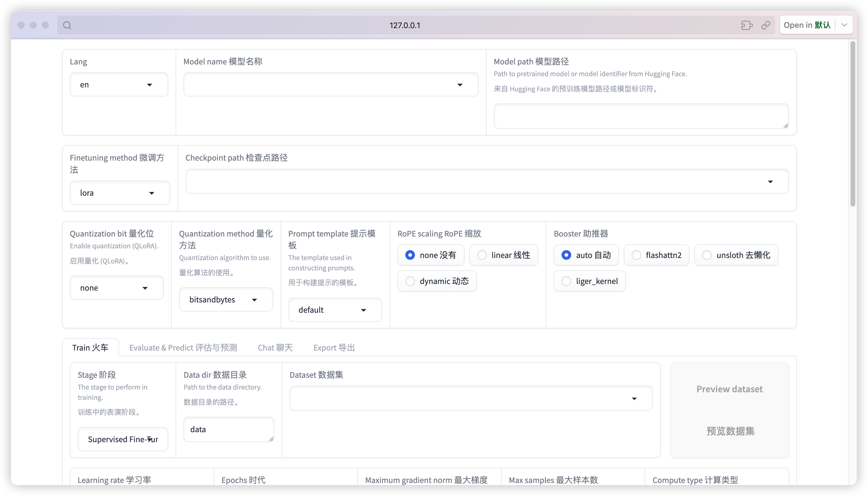Click the Booster 助推器 label
This screenshot has height=496, width=868.
[581, 233]
